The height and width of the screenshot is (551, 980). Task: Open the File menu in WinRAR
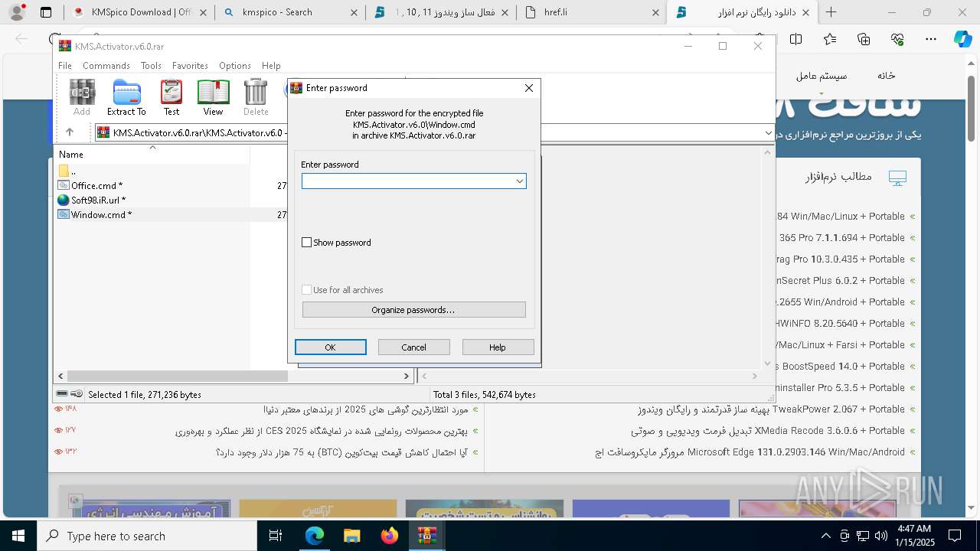65,66
